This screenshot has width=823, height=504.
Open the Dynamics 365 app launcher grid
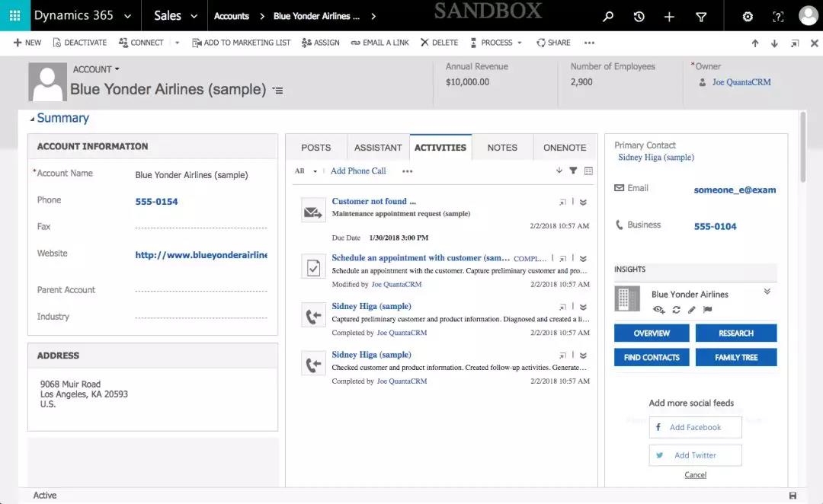coord(14,16)
